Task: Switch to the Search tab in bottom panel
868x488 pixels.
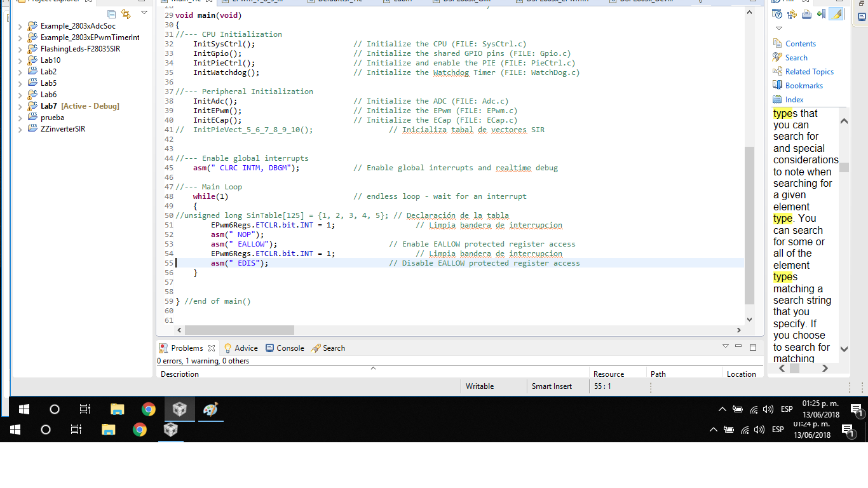Action: tap(328, 348)
